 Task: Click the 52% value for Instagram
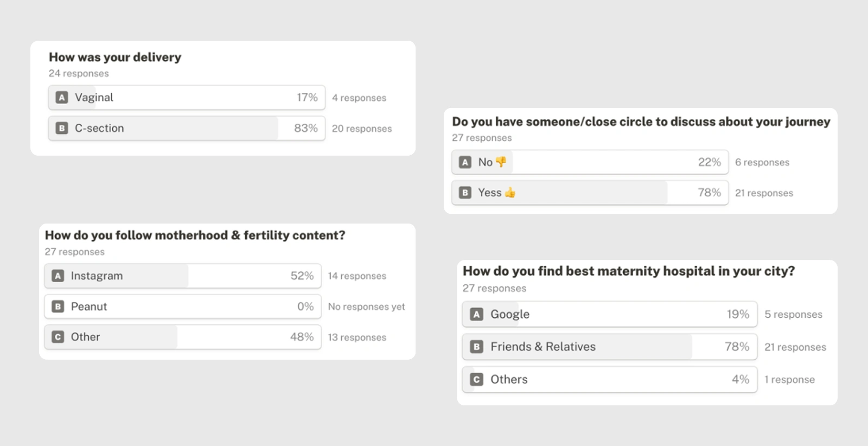click(x=302, y=276)
